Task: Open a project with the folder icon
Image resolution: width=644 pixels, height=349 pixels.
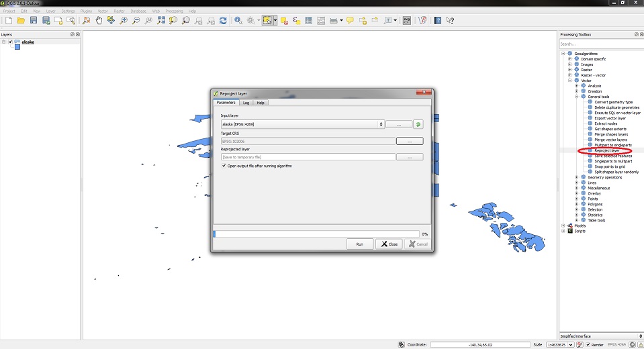Action: [21, 20]
